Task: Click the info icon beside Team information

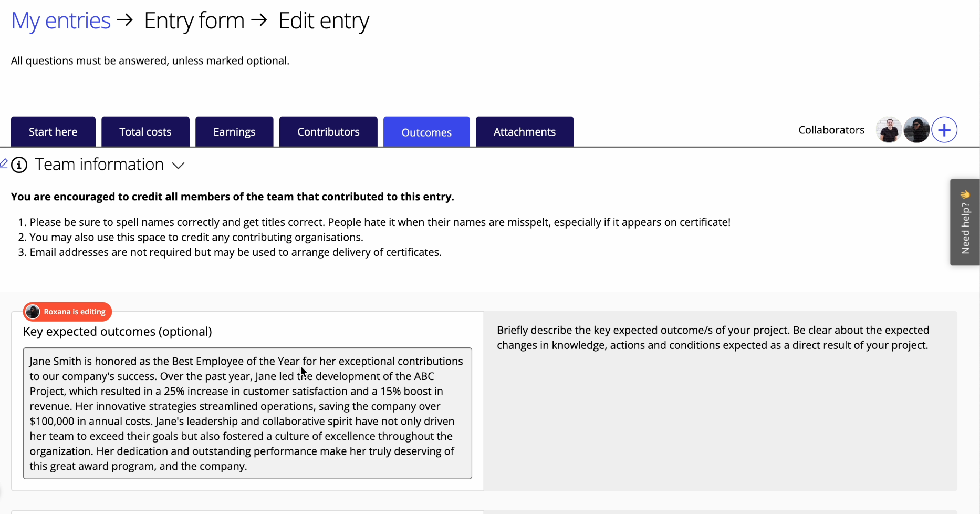Action: (19, 165)
